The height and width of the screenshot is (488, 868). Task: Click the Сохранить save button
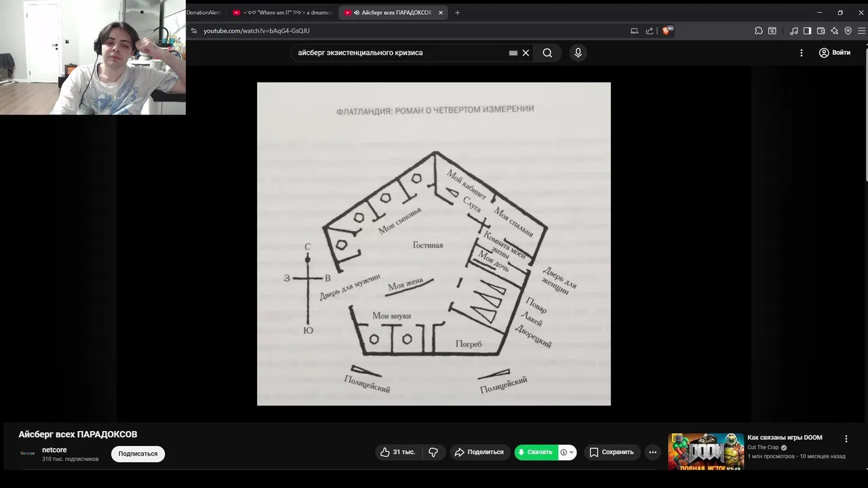612,452
